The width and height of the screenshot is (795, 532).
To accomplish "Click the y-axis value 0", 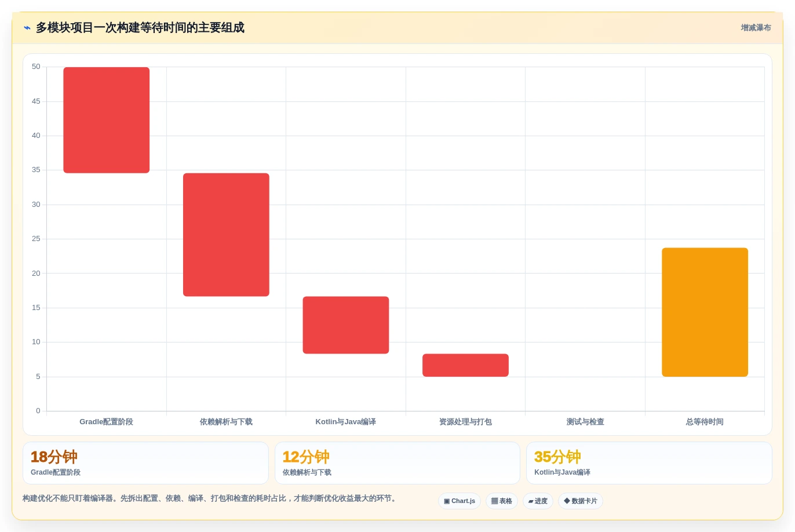I will pos(38,411).
